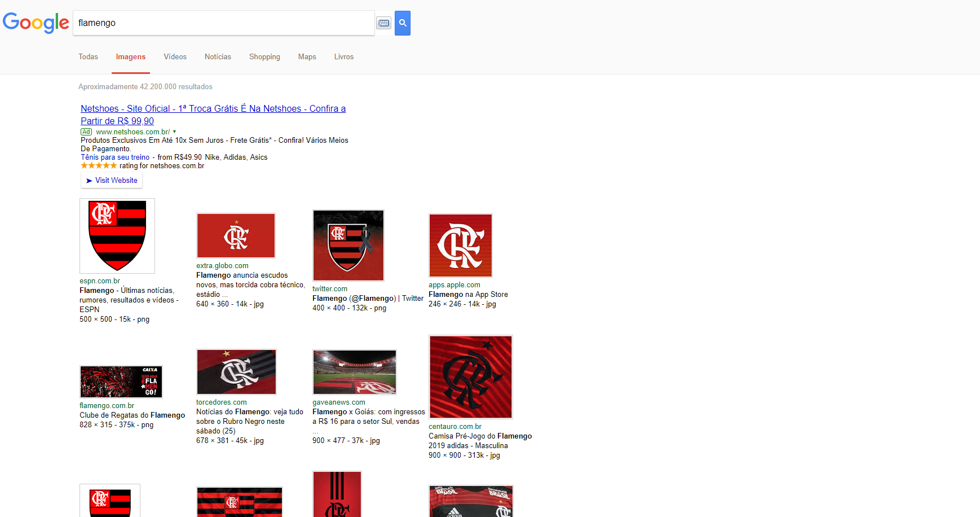
Task: Click the '900 × 900 - 313k - jpg' text
Action: [x=464, y=455]
